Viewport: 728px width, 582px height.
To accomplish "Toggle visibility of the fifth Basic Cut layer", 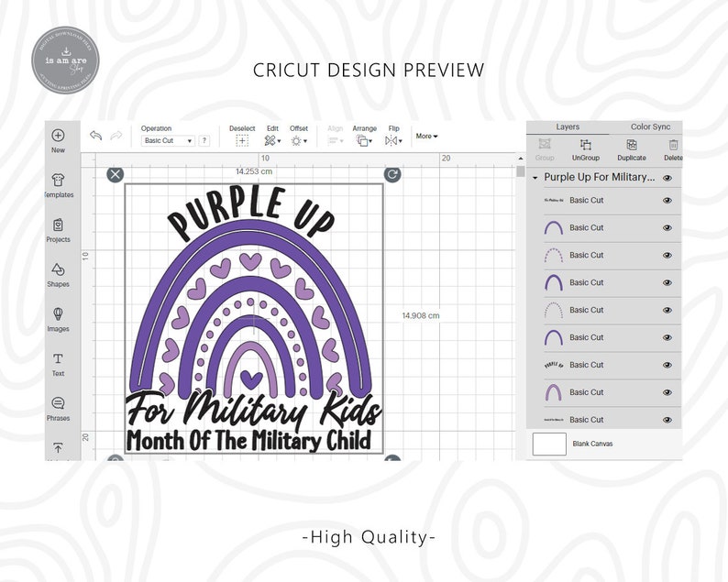I will pyautogui.click(x=667, y=310).
